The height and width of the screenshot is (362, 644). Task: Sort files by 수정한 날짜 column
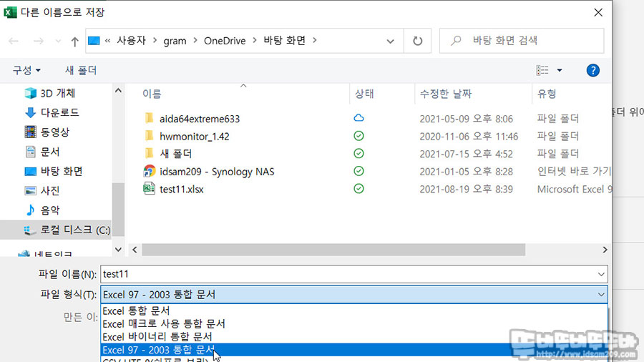pos(446,94)
